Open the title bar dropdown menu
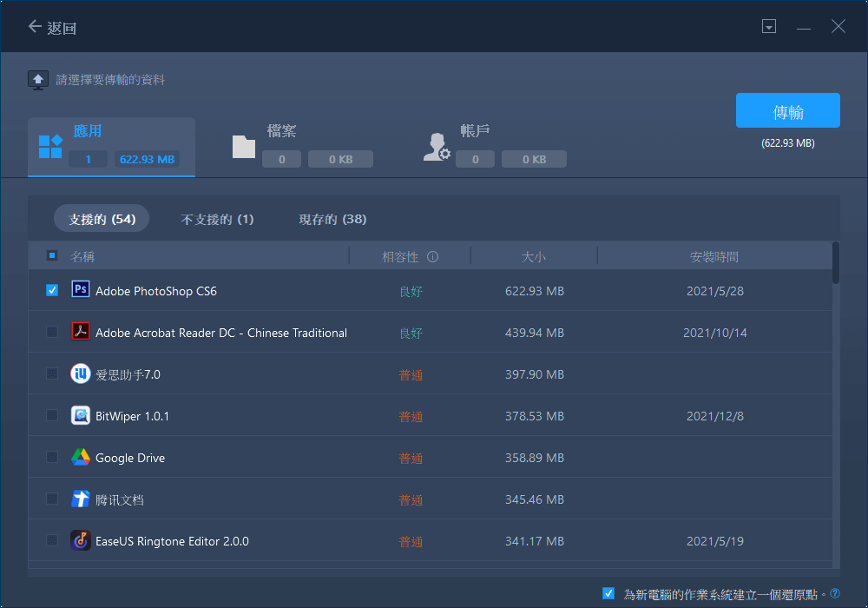Image resolution: width=868 pixels, height=608 pixels. (x=768, y=27)
